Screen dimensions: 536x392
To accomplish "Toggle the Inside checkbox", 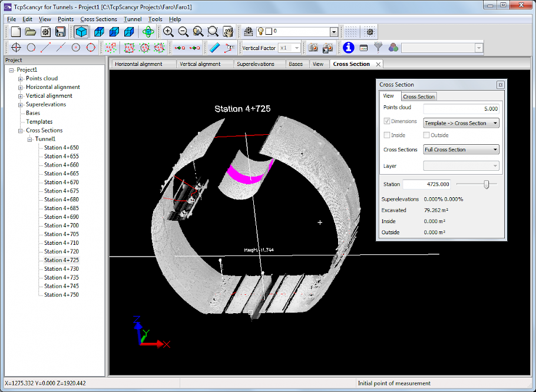I will 386,135.
